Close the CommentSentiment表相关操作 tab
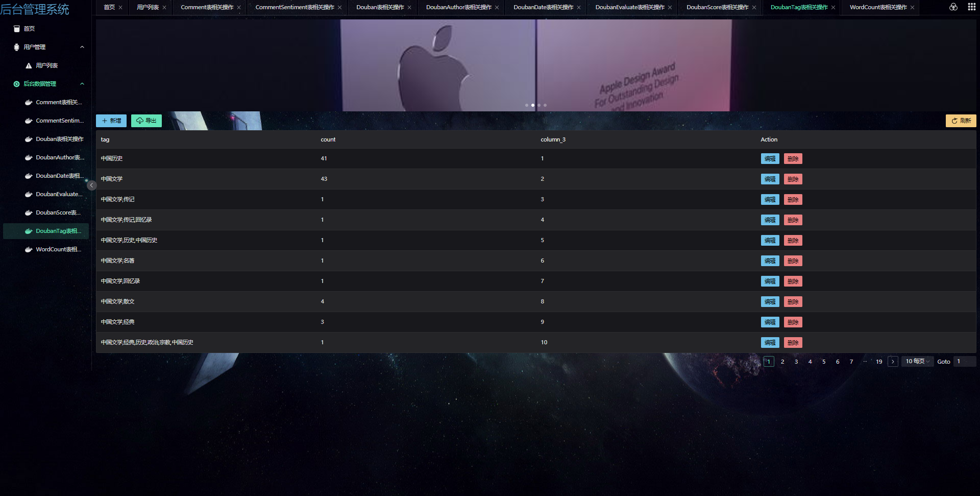The width and height of the screenshot is (980, 496). (x=339, y=8)
